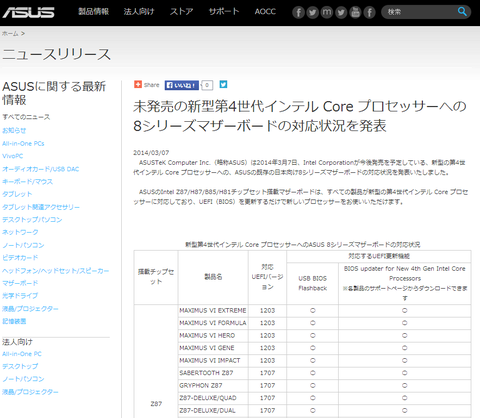Open ノートパソコン link below ネットワーク
The height and width of the screenshot is (418, 480).
click(x=23, y=245)
